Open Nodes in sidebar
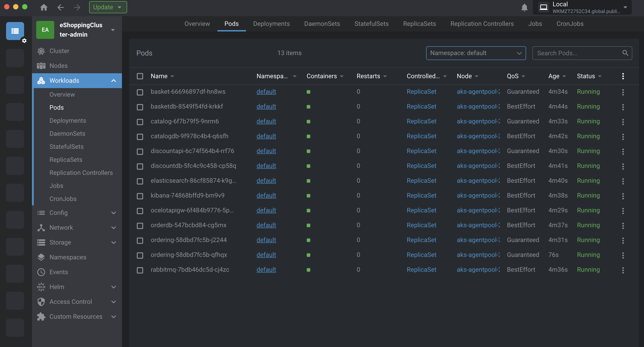This screenshot has width=644, height=347. pyautogui.click(x=77, y=66)
